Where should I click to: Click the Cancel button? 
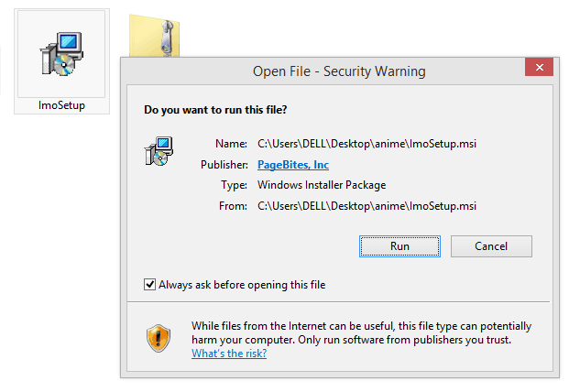(x=491, y=246)
